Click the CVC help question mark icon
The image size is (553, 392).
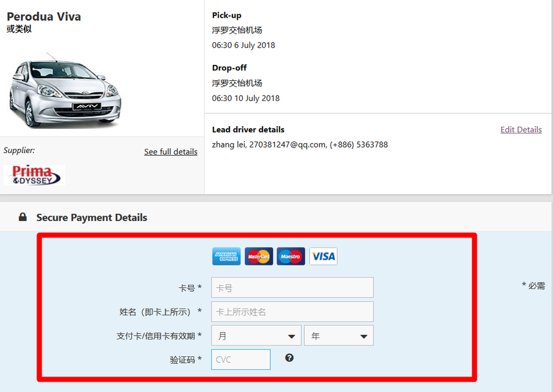(289, 358)
